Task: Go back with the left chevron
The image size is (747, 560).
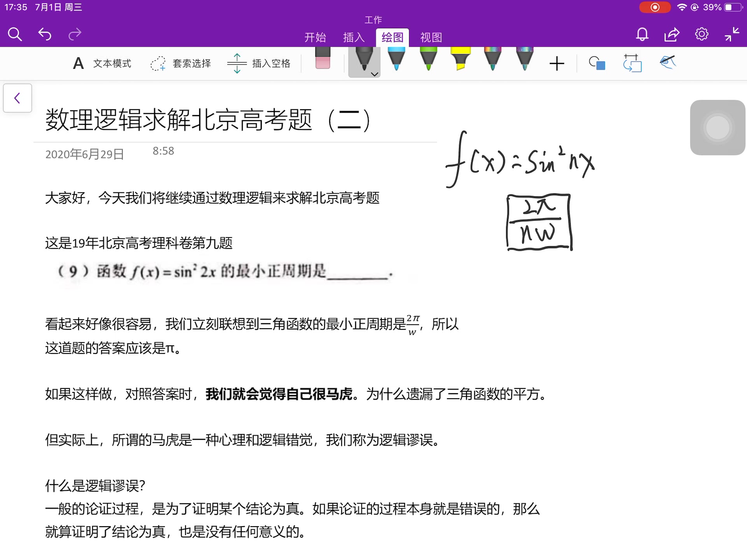Action: [18, 98]
